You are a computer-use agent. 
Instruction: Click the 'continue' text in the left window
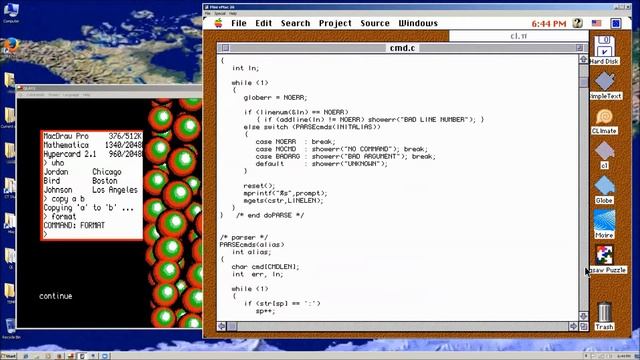tap(56, 296)
